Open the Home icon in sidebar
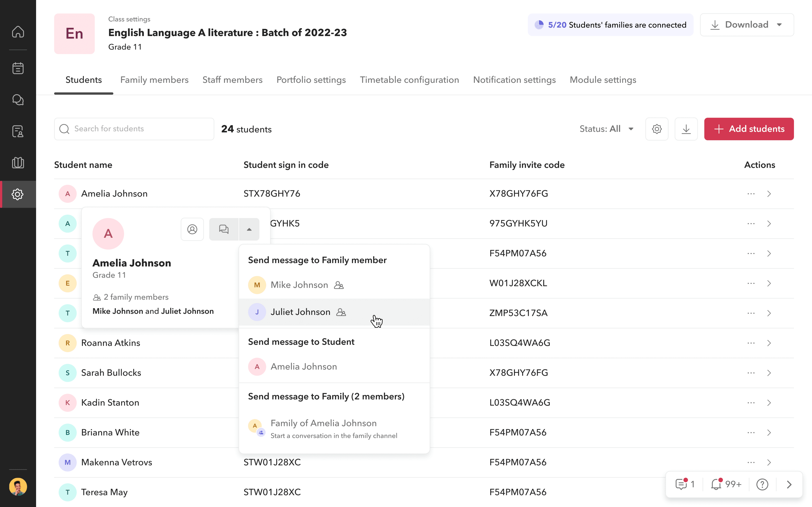Viewport: 812px width, 507px height. click(x=18, y=32)
